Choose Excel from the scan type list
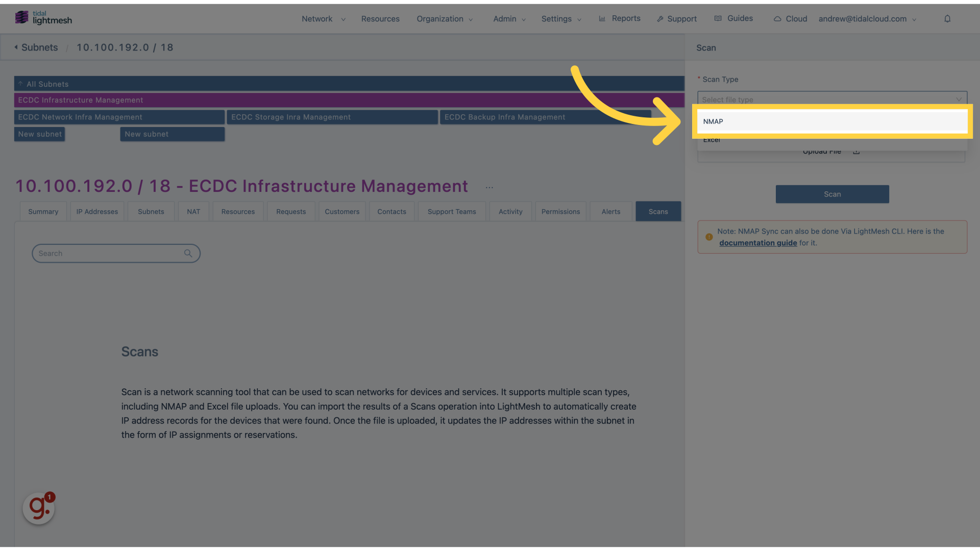This screenshot has height=551, width=980. 832,140
